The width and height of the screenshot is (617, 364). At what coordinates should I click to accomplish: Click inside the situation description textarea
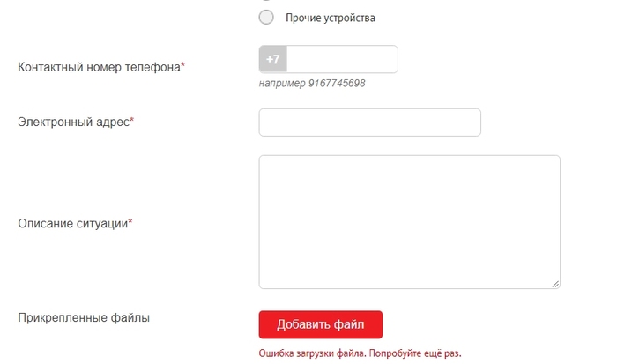point(409,221)
